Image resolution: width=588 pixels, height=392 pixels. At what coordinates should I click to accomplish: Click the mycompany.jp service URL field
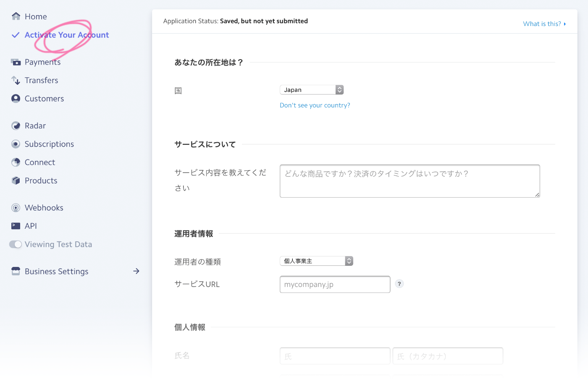coord(335,284)
